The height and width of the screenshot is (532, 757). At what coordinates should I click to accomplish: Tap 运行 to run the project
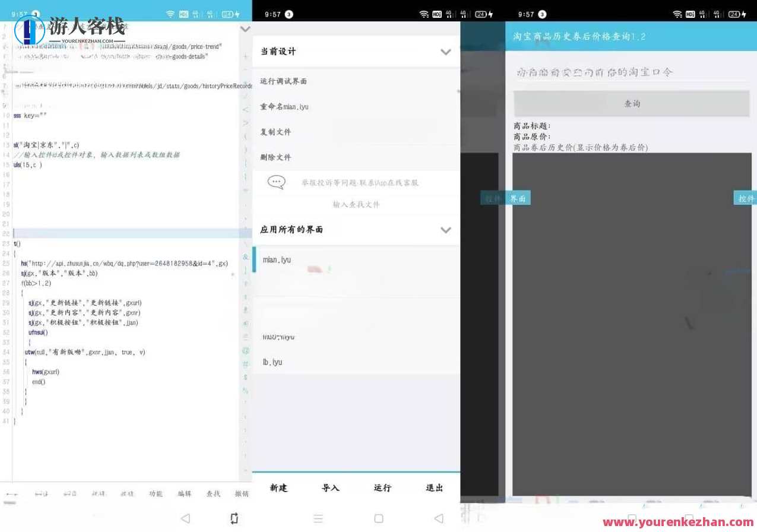click(382, 487)
